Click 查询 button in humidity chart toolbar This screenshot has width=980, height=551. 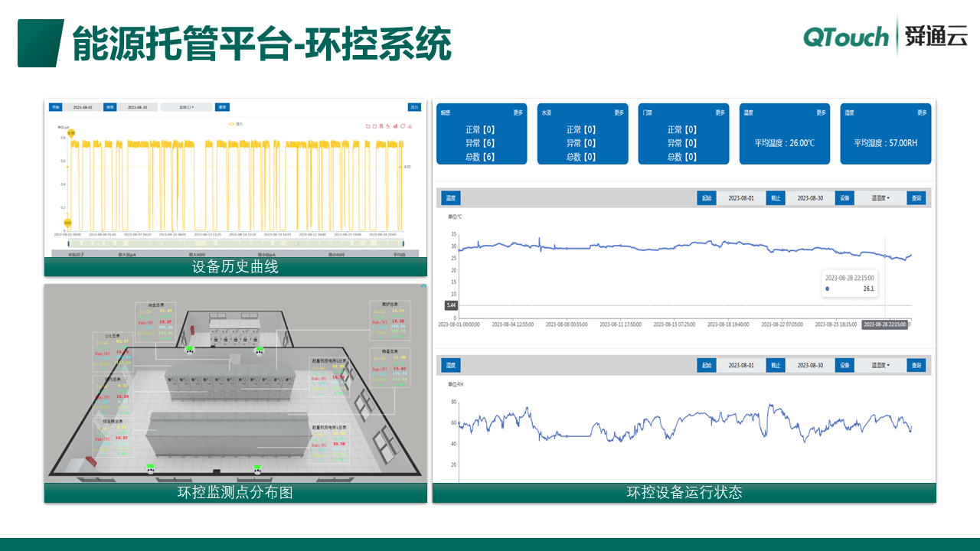pyautogui.click(x=916, y=366)
